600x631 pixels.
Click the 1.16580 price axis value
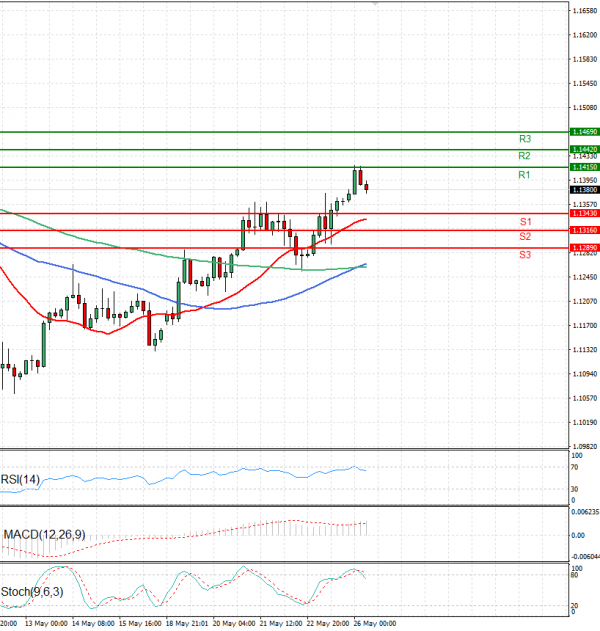[x=585, y=11]
